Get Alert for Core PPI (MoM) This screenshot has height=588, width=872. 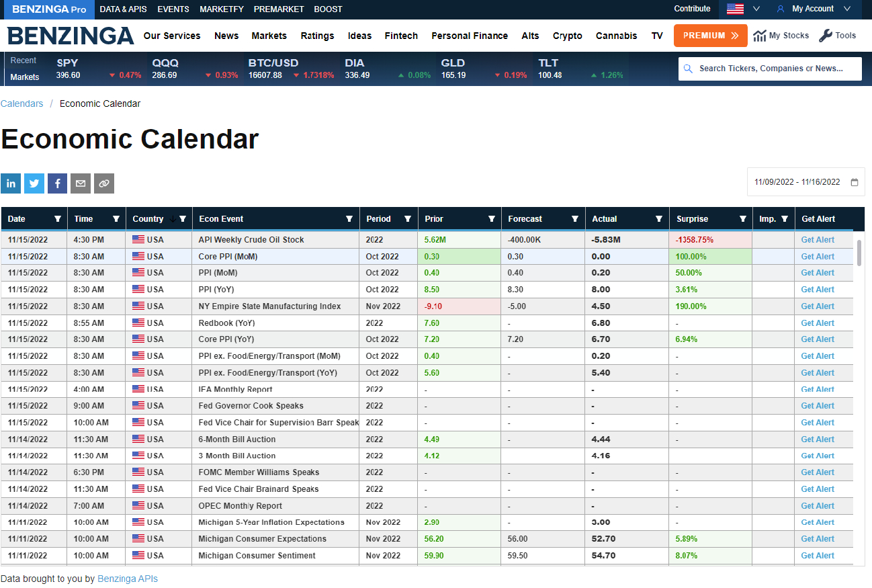coord(818,257)
